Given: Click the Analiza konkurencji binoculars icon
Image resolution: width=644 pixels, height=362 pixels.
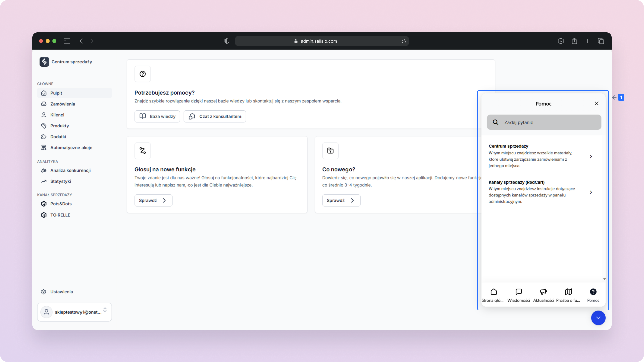Looking at the screenshot, I should [44, 170].
